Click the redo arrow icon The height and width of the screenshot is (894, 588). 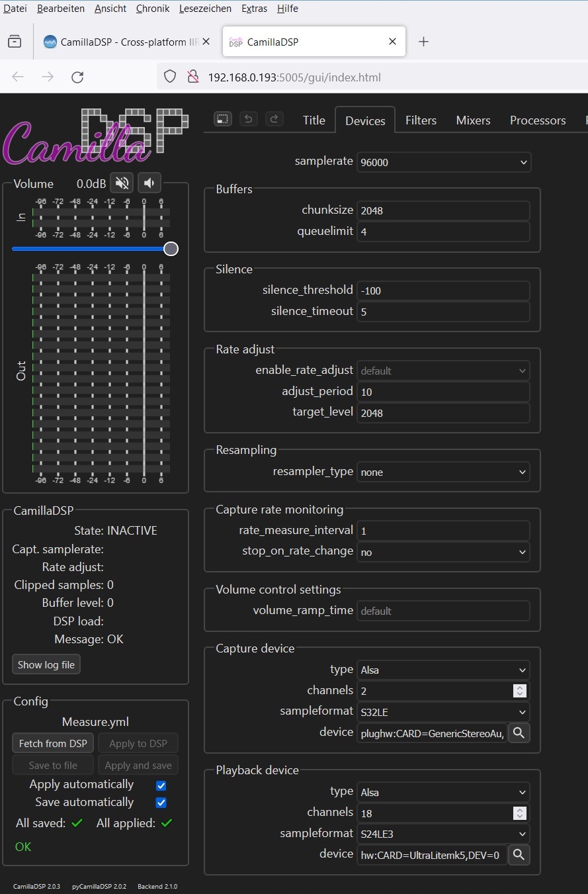tap(274, 119)
